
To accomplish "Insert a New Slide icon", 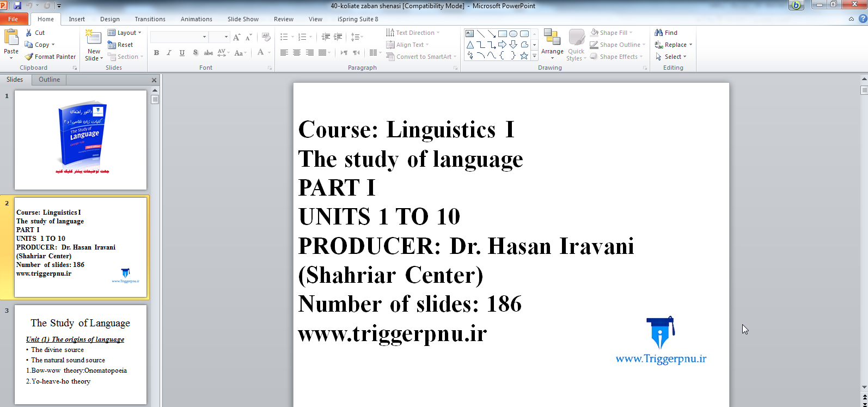I will click(94, 38).
